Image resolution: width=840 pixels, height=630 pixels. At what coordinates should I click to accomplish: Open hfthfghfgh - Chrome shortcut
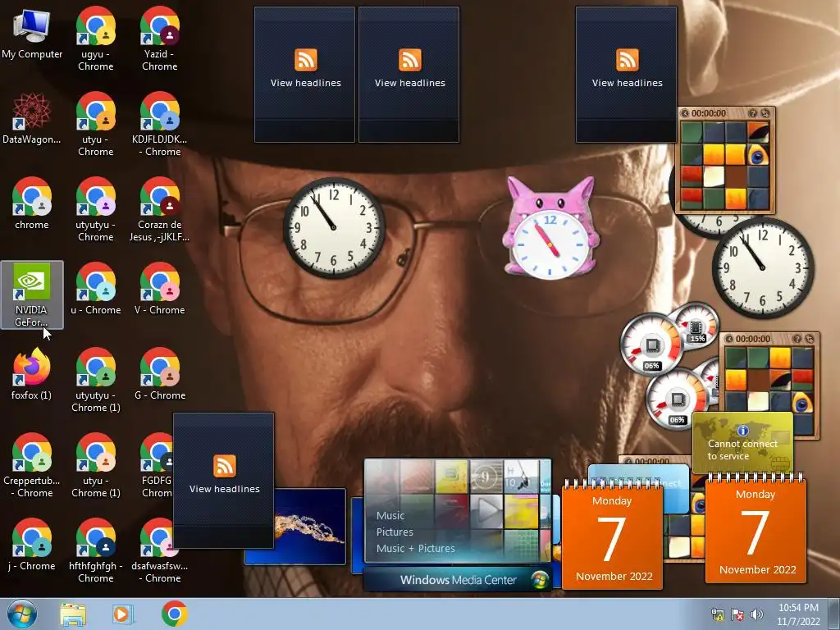pos(95,550)
